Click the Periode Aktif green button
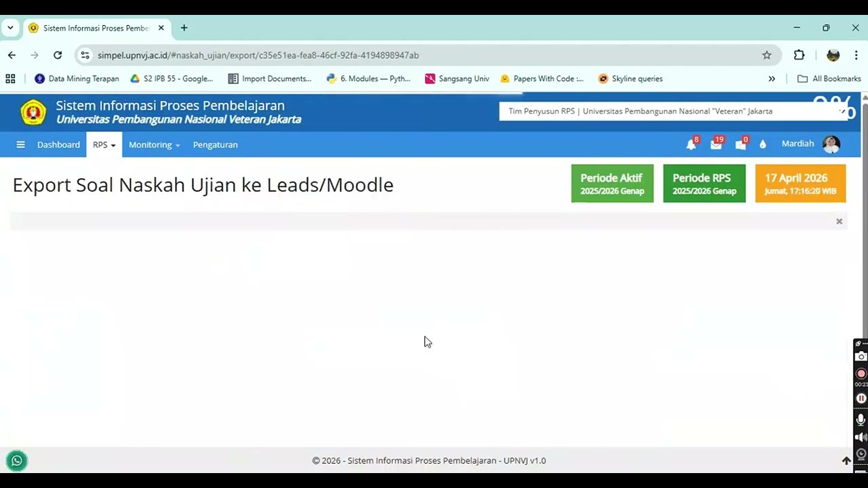Screen dimensions: 868x488 [x=612, y=183]
